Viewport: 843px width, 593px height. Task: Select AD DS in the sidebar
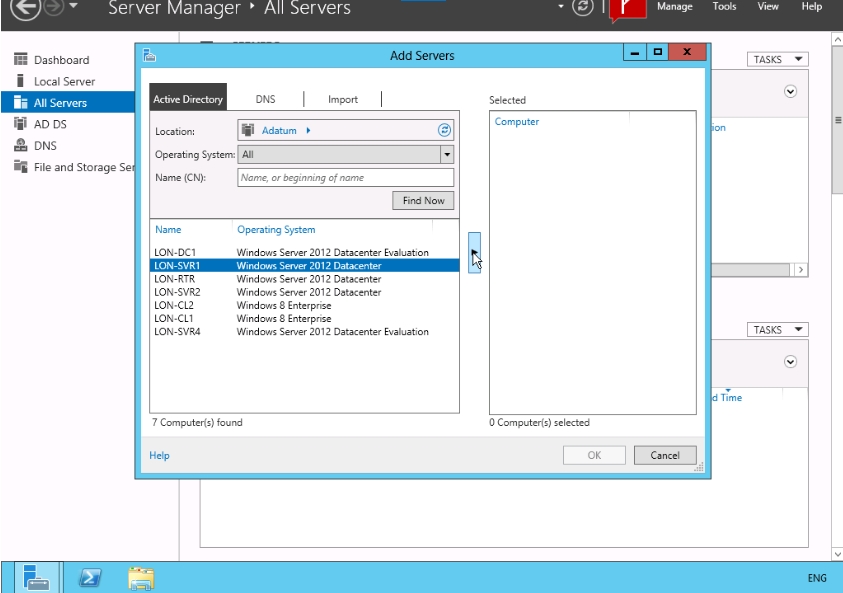50,124
